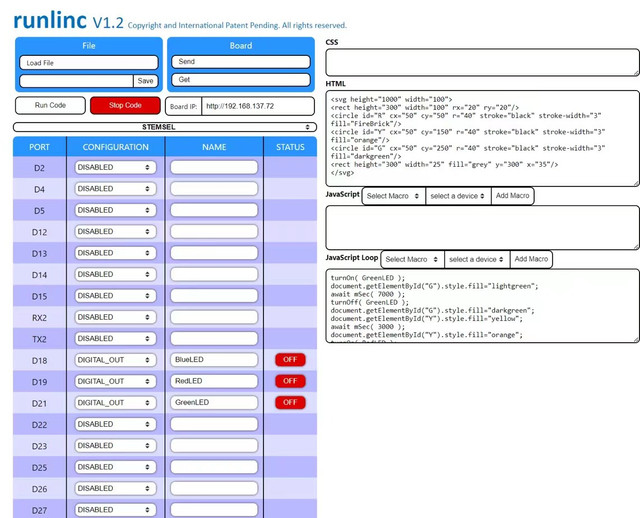Image resolution: width=640 pixels, height=518 pixels.
Task: Open the STEMSEL board selector dropdown
Action: tap(164, 127)
